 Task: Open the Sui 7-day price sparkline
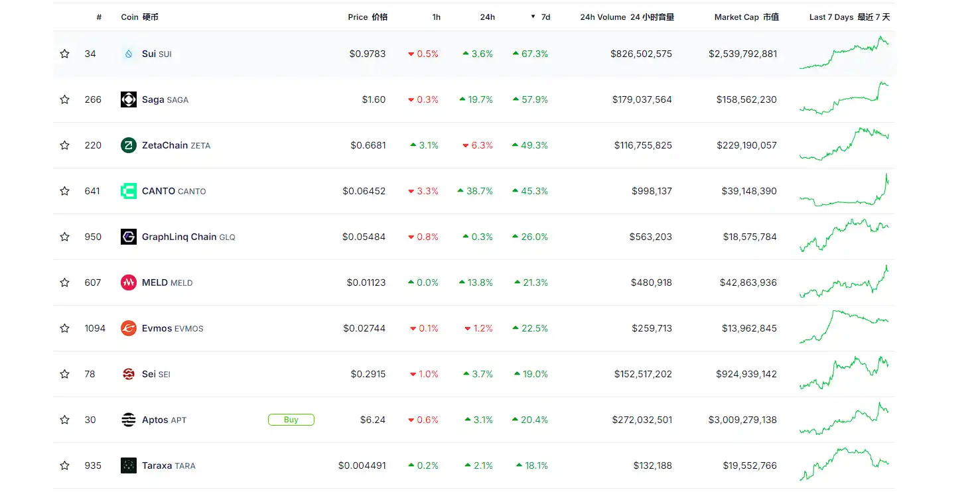point(844,54)
